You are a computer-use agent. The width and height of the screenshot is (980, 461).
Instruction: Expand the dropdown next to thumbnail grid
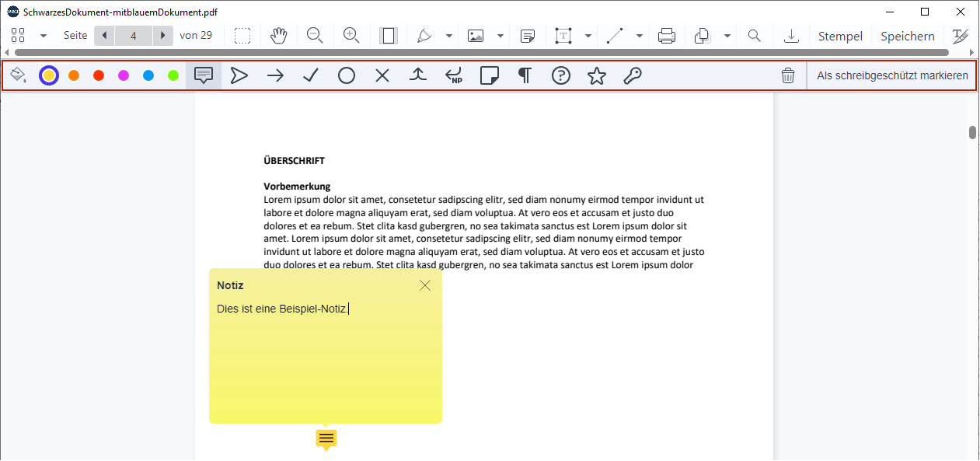pos(44,36)
